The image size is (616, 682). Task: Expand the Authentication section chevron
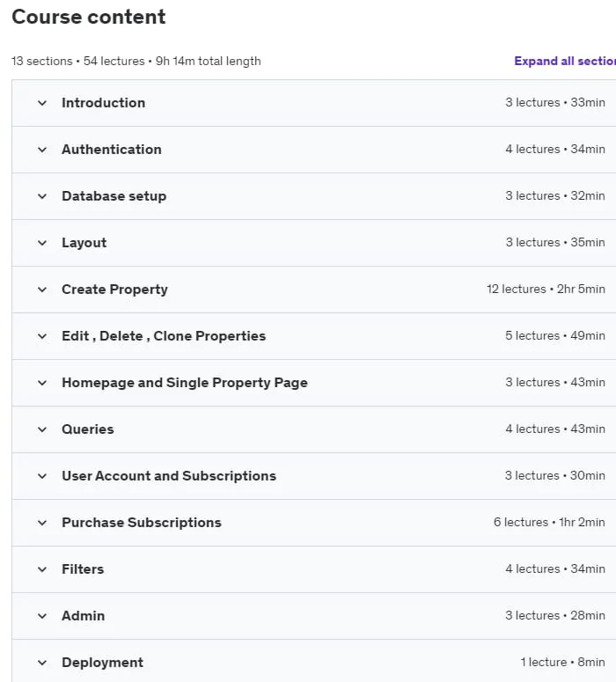coord(42,150)
